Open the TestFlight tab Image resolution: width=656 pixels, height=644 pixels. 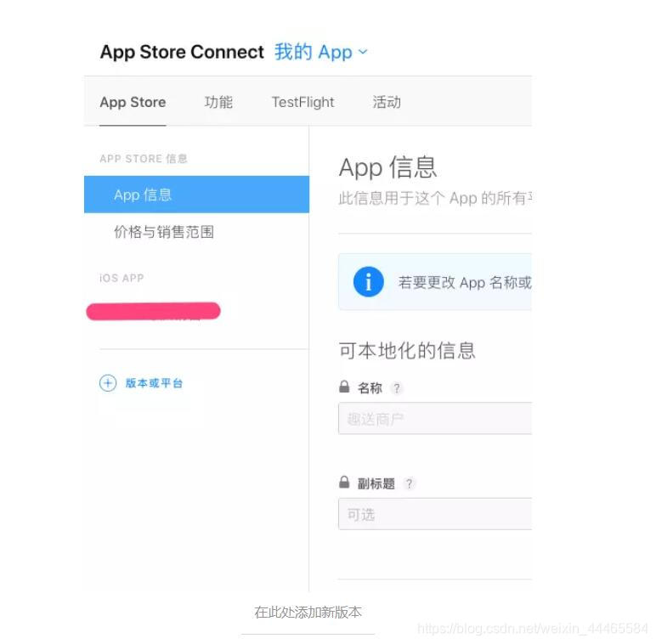click(x=303, y=102)
